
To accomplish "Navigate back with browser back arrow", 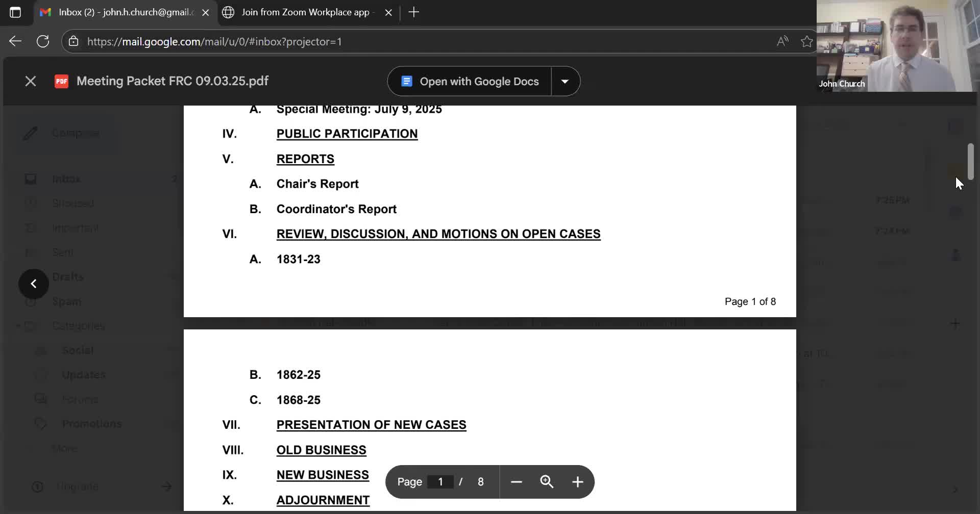I will point(15,41).
